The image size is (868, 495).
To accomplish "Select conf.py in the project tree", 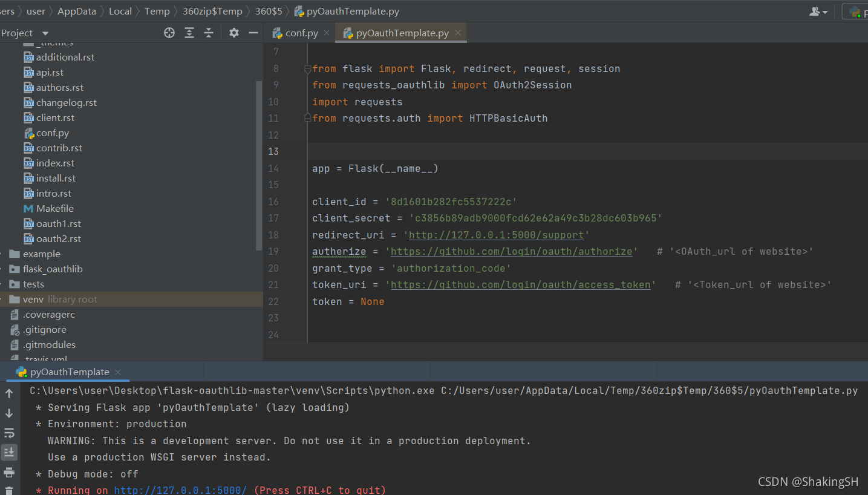I will (53, 133).
